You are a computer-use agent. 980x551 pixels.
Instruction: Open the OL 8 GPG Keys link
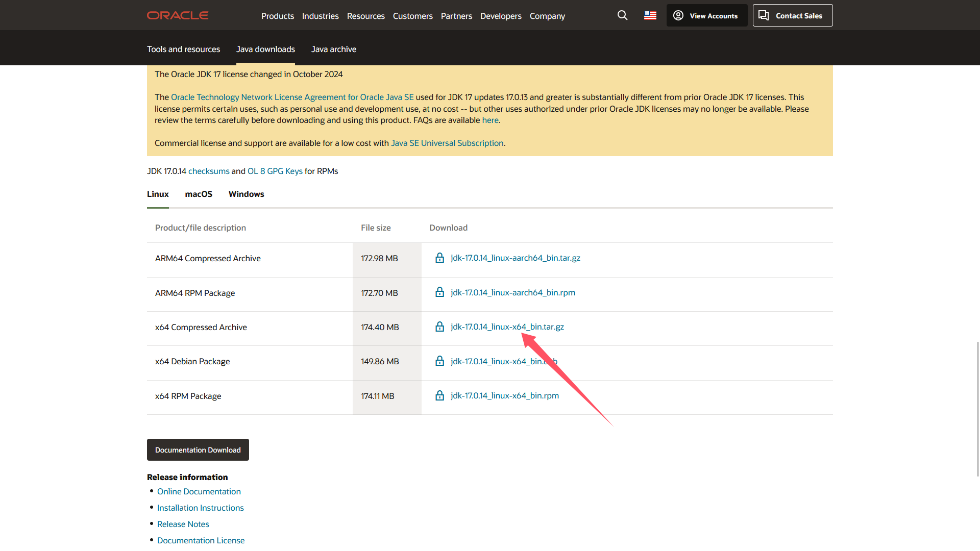[x=275, y=171]
